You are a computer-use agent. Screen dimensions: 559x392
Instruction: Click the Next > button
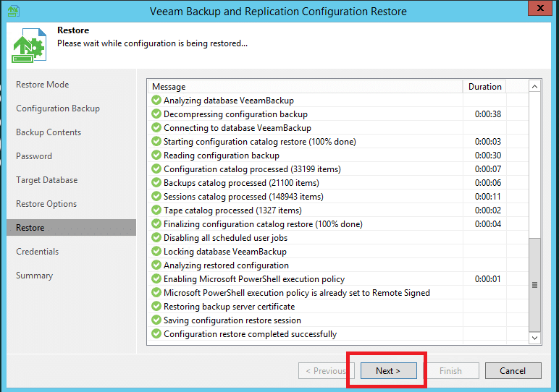tap(388, 370)
